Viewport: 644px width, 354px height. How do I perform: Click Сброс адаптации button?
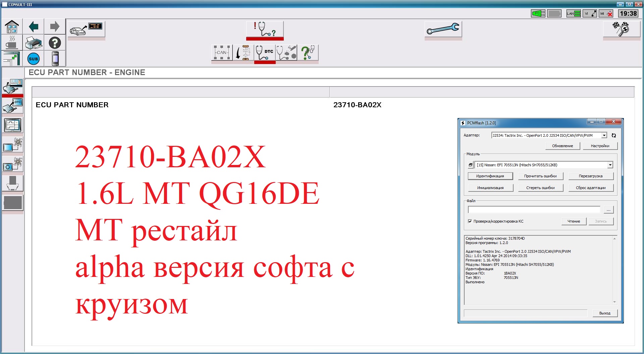[x=591, y=188]
